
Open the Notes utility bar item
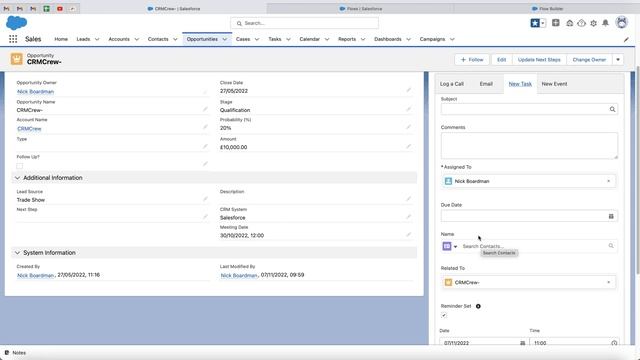pos(15,353)
